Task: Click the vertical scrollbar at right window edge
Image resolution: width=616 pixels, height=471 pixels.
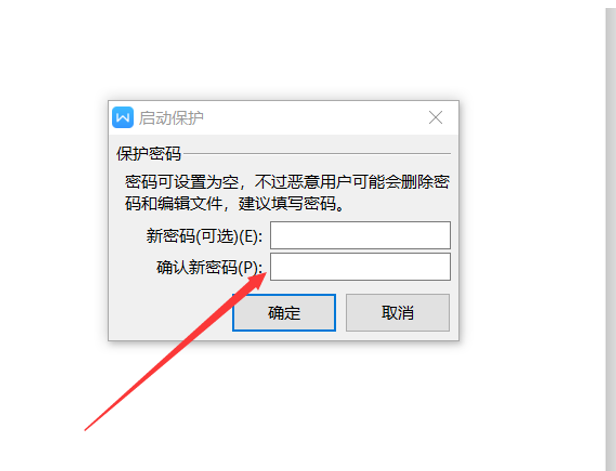Action: point(610,236)
